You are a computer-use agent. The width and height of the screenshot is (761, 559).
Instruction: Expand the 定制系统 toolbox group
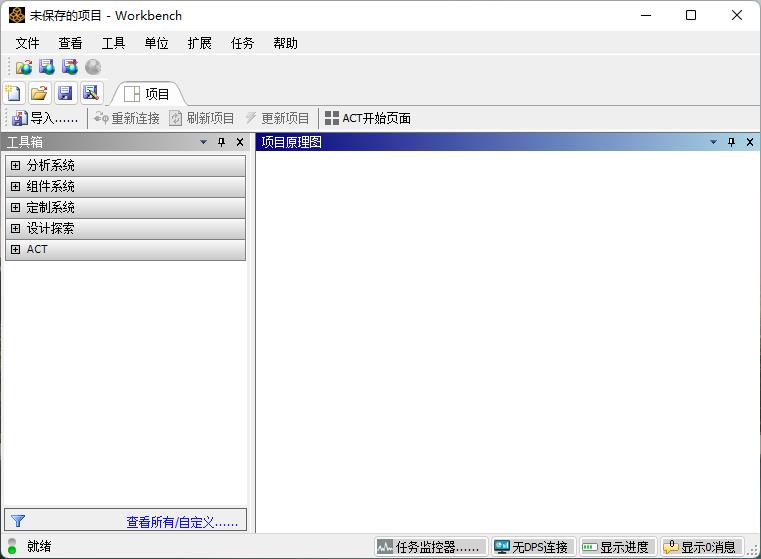(x=16, y=207)
